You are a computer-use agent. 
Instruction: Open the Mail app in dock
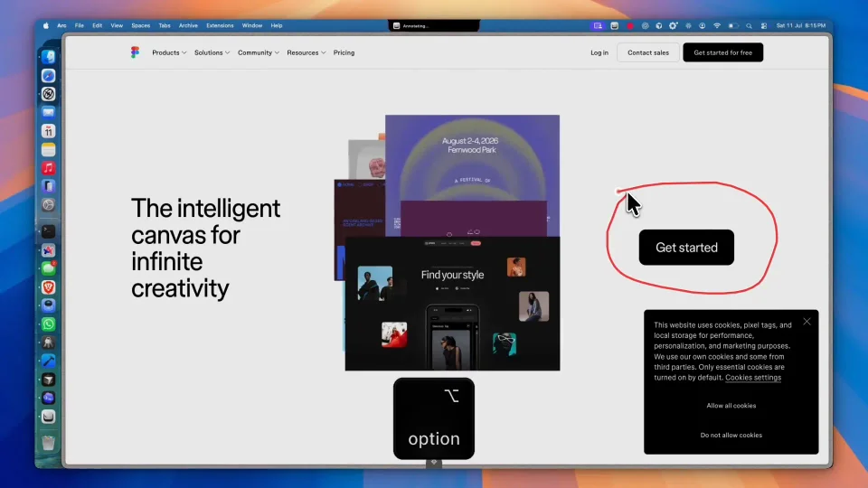coord(48,112)
